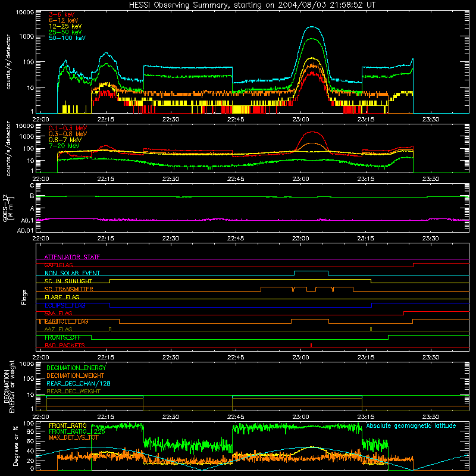Screen dimensions: 476x476
Task: Select the A0.1 tick label on GOES axis
Action: [x=27, y=220]
